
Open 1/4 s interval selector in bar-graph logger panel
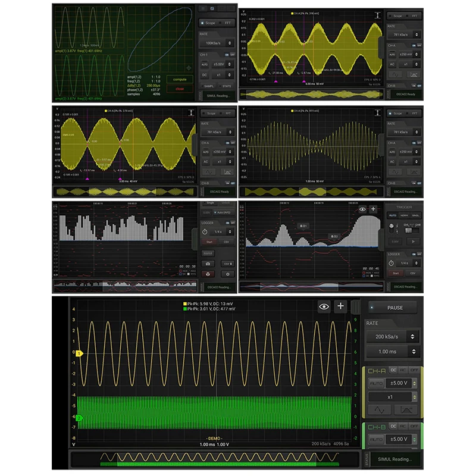(221, 232)
